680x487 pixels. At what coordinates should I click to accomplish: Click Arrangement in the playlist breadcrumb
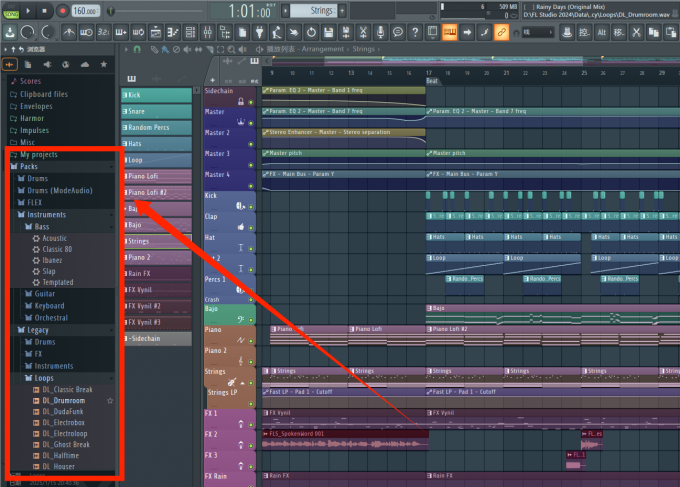click(323, 49)
